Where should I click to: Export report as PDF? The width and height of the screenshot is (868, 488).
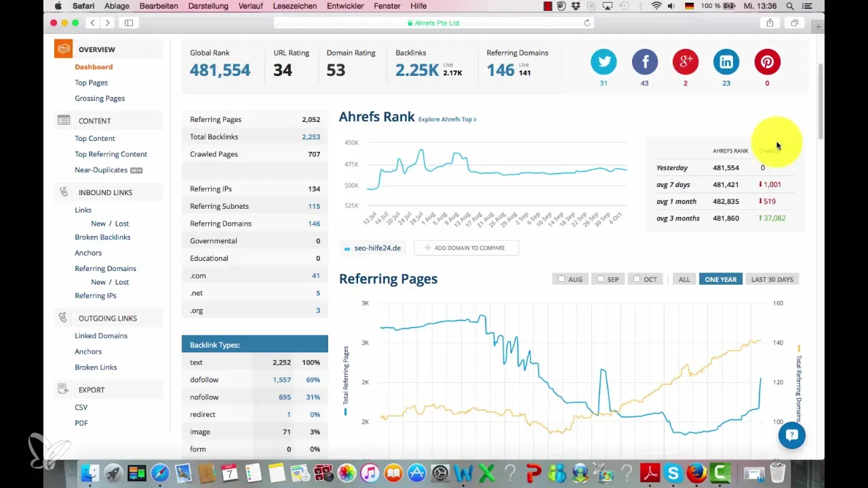coord(81,423)
